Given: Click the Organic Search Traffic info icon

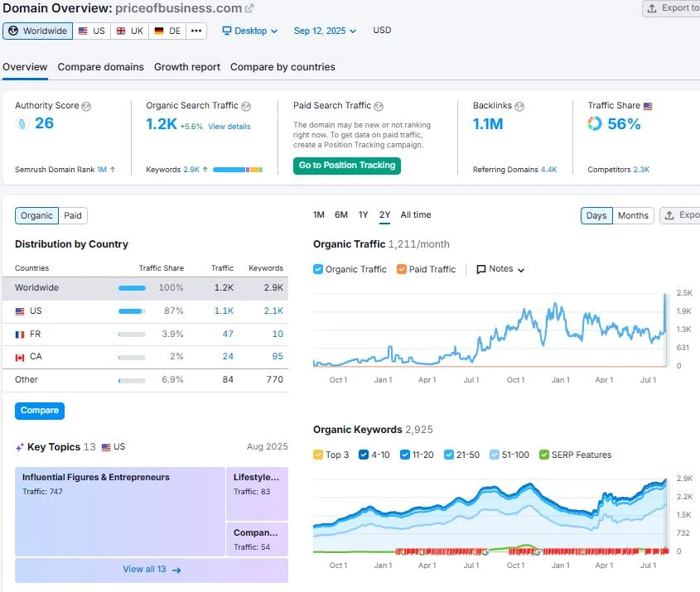Looking at the screenshot, I should (x=246, y=106).
